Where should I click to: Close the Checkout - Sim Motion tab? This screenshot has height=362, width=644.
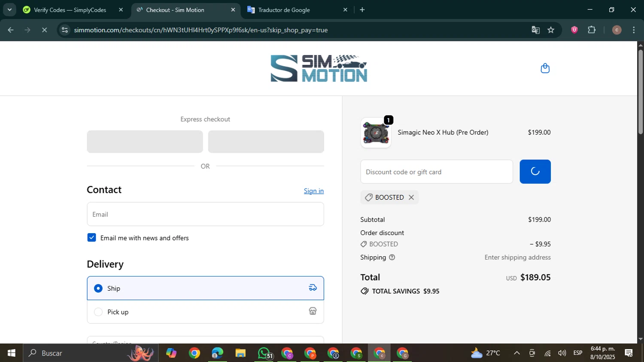tap(233, 10)
